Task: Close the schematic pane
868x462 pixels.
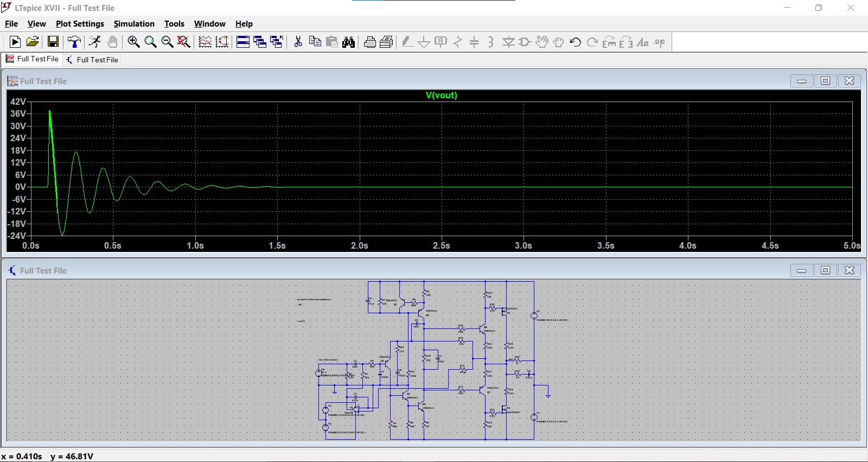Action: point(850,270)
